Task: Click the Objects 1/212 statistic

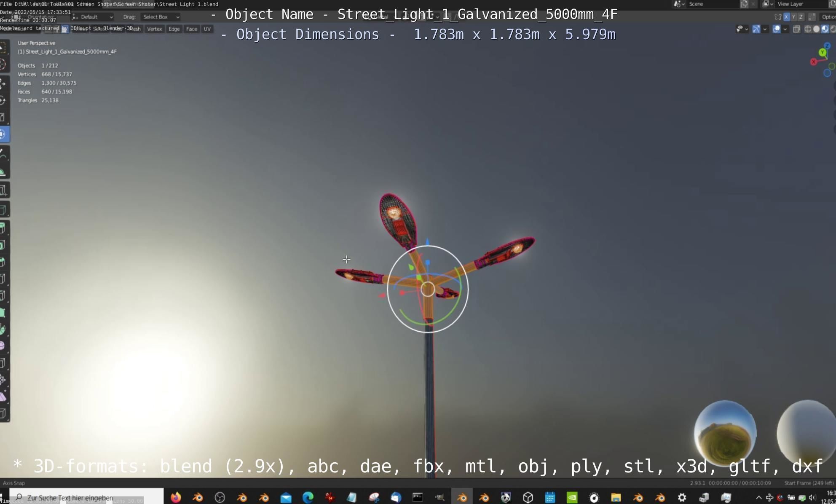Action: click(38, 66)
